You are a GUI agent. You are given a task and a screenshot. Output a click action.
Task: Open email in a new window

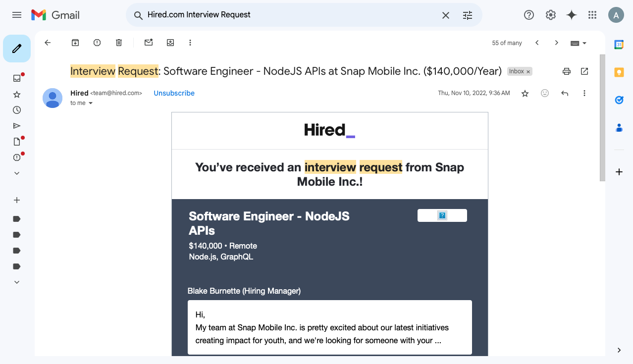[584, 71]
